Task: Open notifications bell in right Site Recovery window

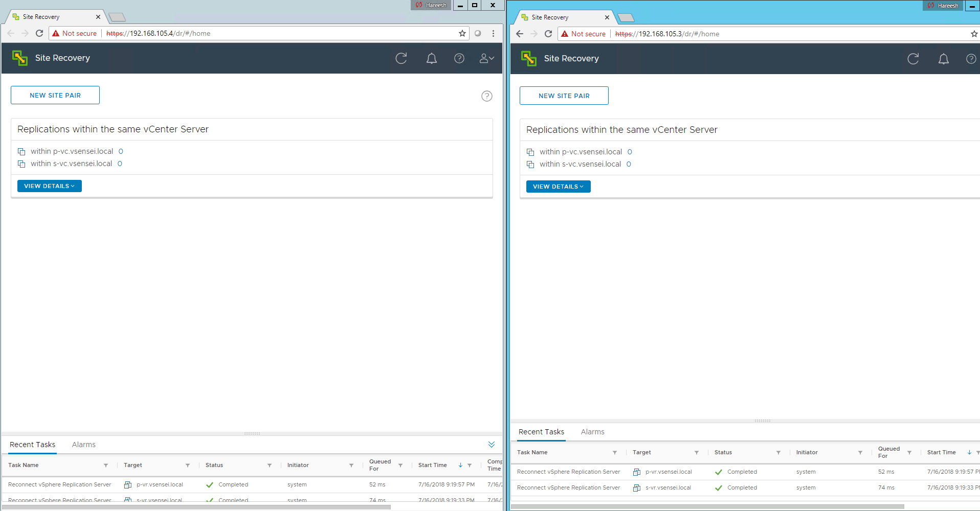Action: pos(944,59)
